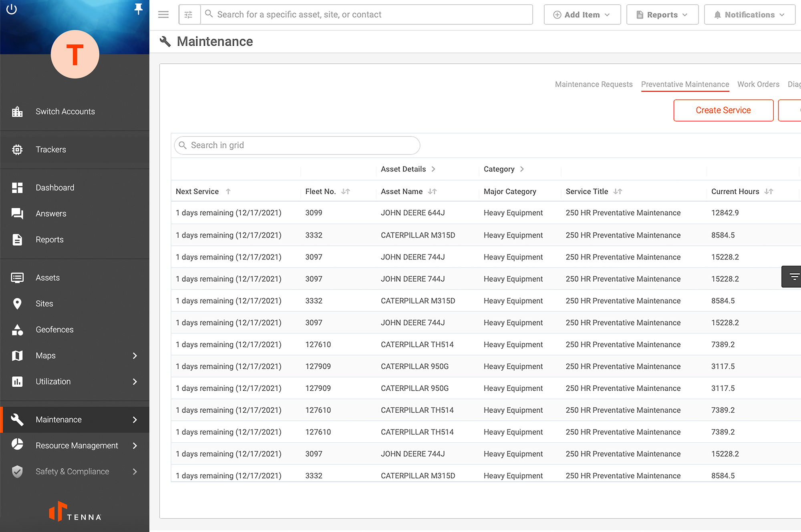801x532 pixels.
Task: Click the Geofences icon
Action: (18, 329)
